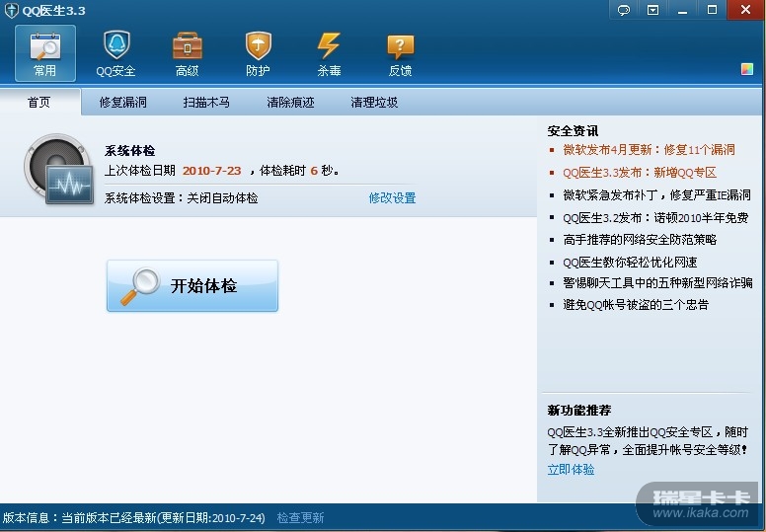Image resolution: width=766 pixels, height=532 pixels.
Task: Select the 常用 toolbar icon
Action: 45,53
